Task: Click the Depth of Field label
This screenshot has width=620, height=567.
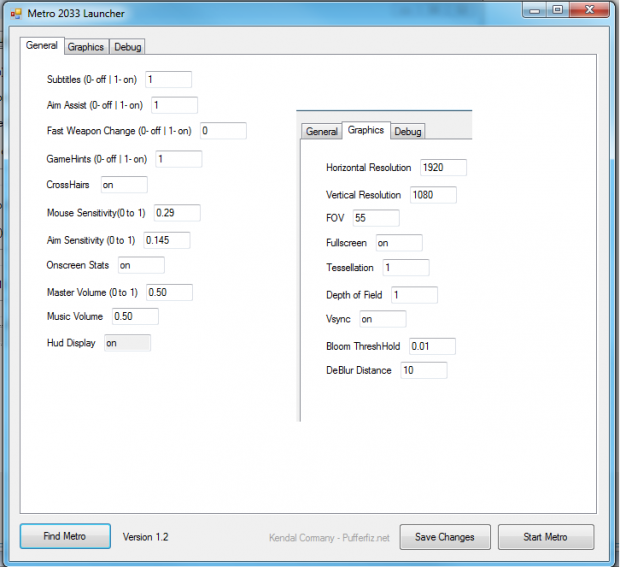Action: point(354,295)
